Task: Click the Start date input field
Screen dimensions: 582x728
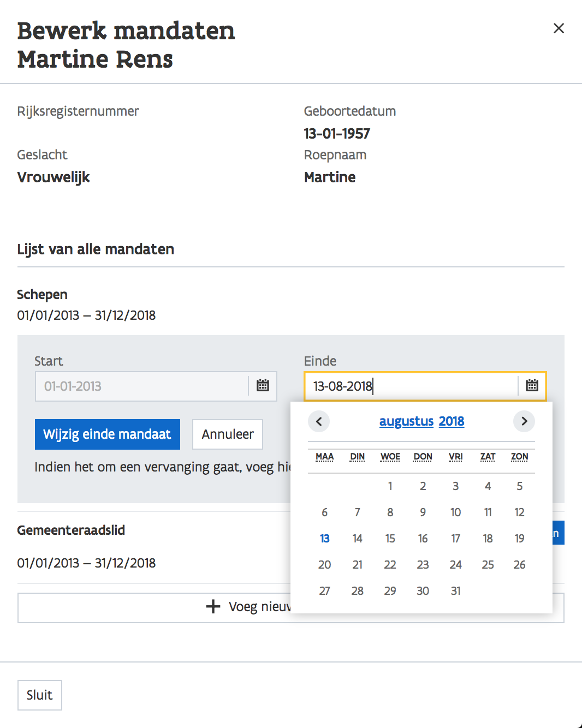Action: pyautogui.click(x=142, y=386)
